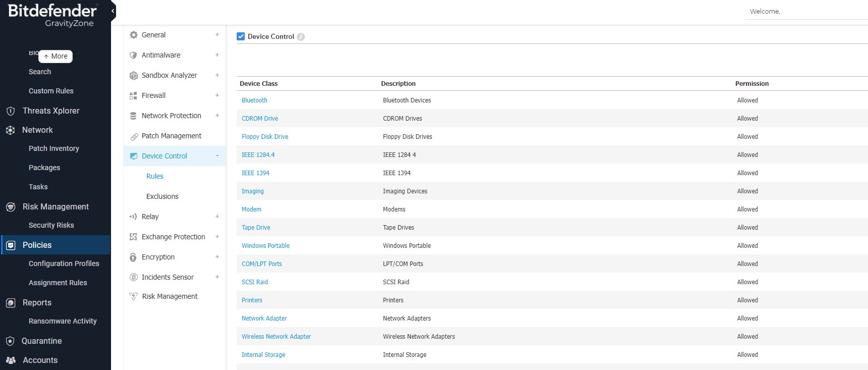
Task: Open the Bluetooth device class link
Action: point(254,100)
